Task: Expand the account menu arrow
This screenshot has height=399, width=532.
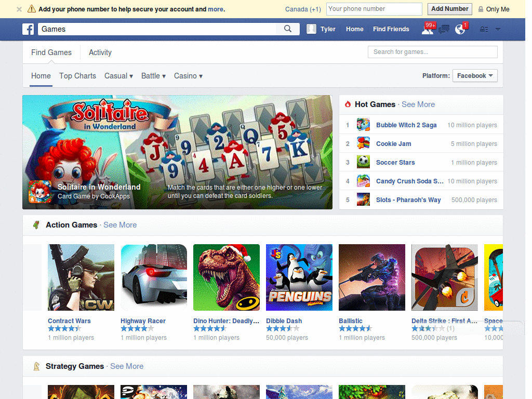Action: [498, 30]
